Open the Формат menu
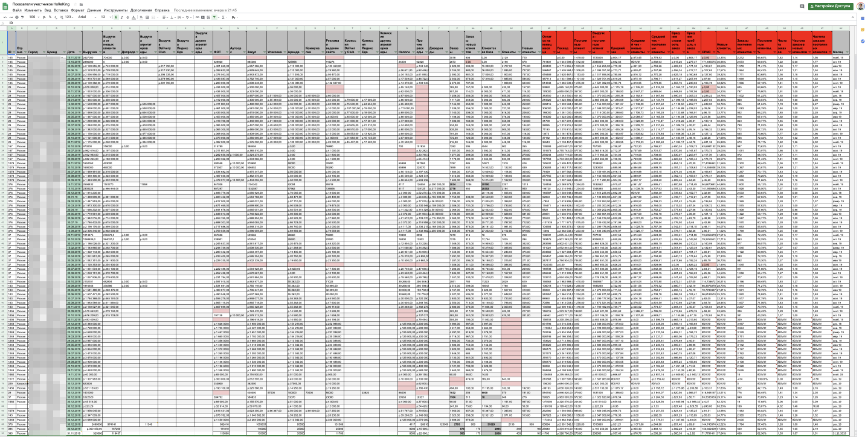868x437 pixels. click(77, 10)
